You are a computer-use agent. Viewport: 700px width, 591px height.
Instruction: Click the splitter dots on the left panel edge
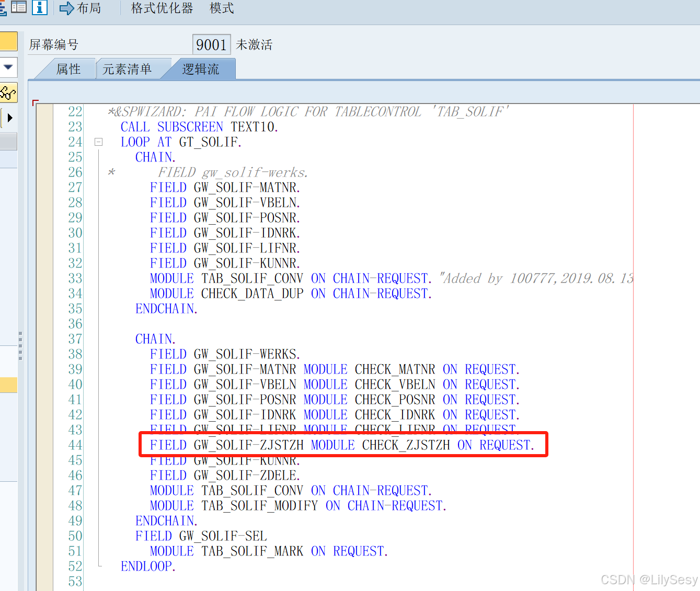tap(20, 346)
